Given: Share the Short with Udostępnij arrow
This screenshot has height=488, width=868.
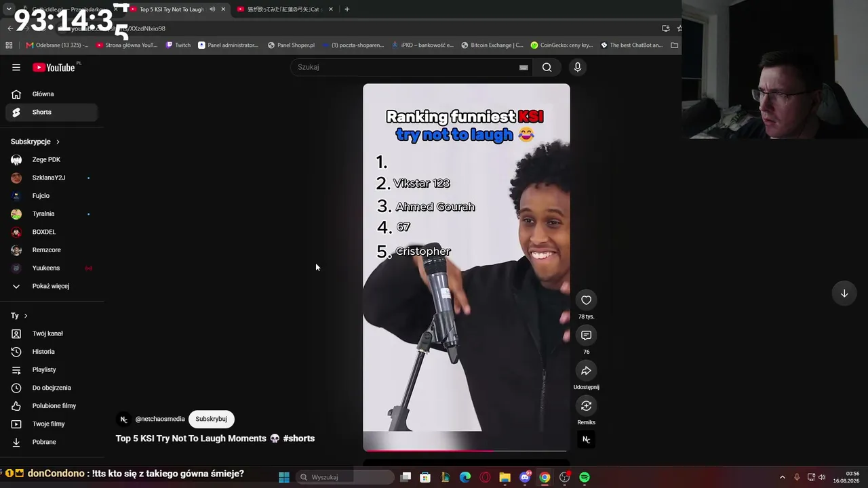Looking at the screenshot, I should click(x=586, y=371).
